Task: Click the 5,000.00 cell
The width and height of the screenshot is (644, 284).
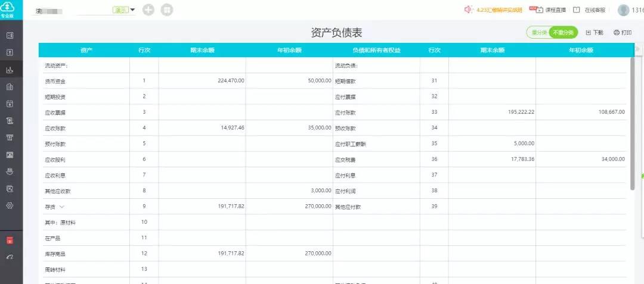Action: [x=524, y=143]
